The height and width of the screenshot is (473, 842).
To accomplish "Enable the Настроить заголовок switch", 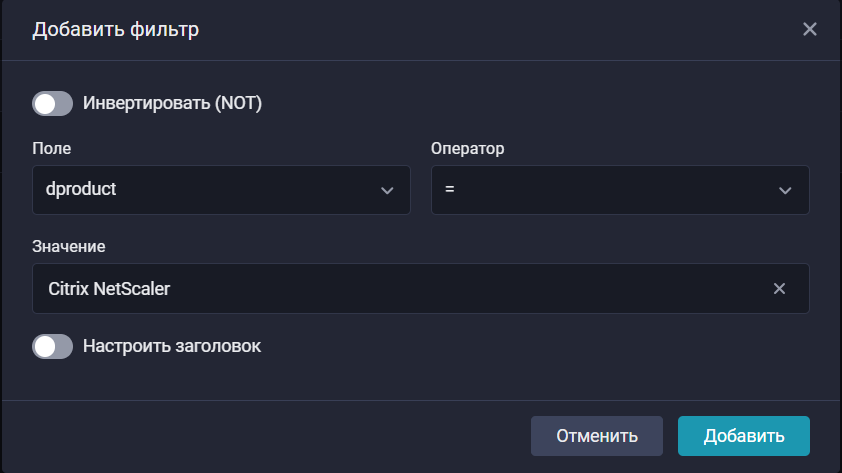I will click(x=53, y=346).
